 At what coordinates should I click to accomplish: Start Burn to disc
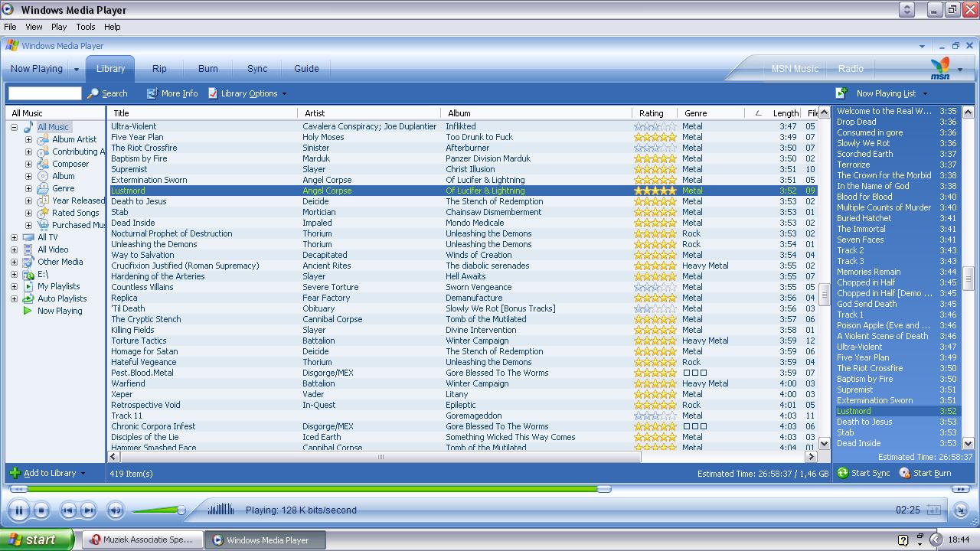click(925, 473)
